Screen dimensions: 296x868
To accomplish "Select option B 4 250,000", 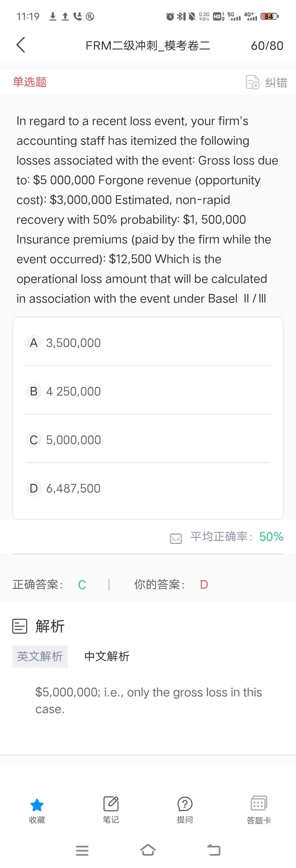I will tap(73, 392).
